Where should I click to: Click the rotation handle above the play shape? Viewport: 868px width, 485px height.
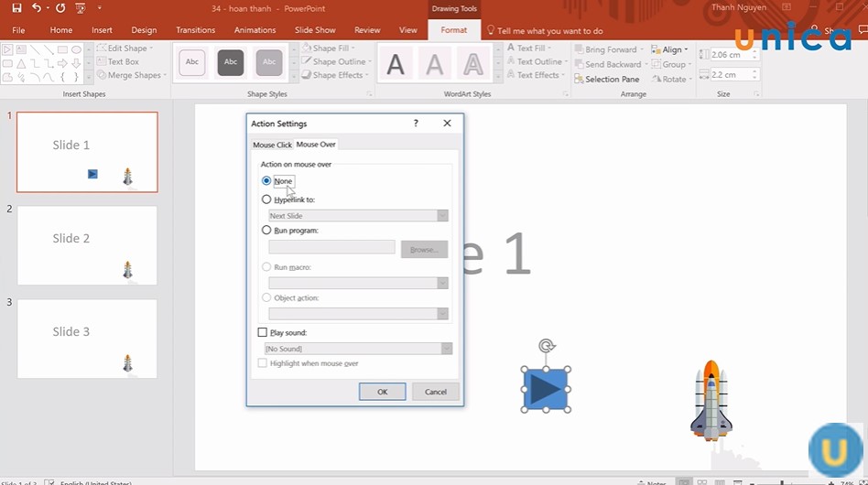tap(547, 346)
